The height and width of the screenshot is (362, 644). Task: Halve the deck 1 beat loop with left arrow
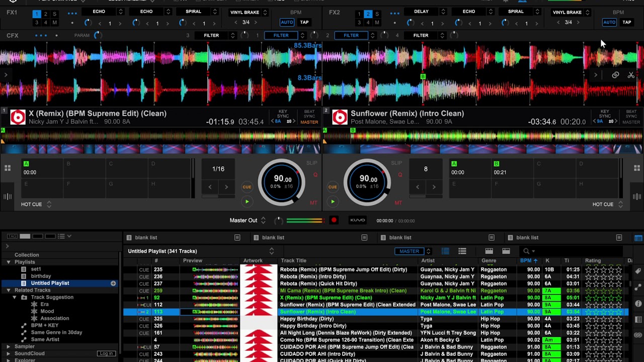(210, 187)
